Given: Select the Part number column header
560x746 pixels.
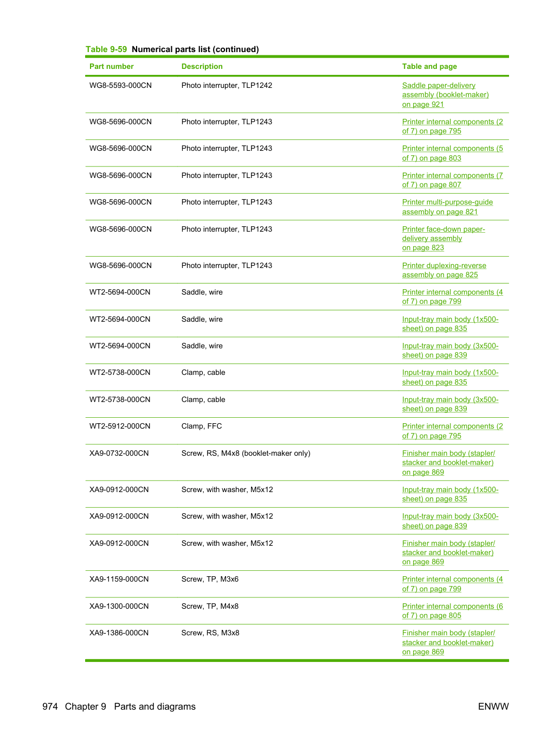Looking at the screenshot, I should click(112, 66).
